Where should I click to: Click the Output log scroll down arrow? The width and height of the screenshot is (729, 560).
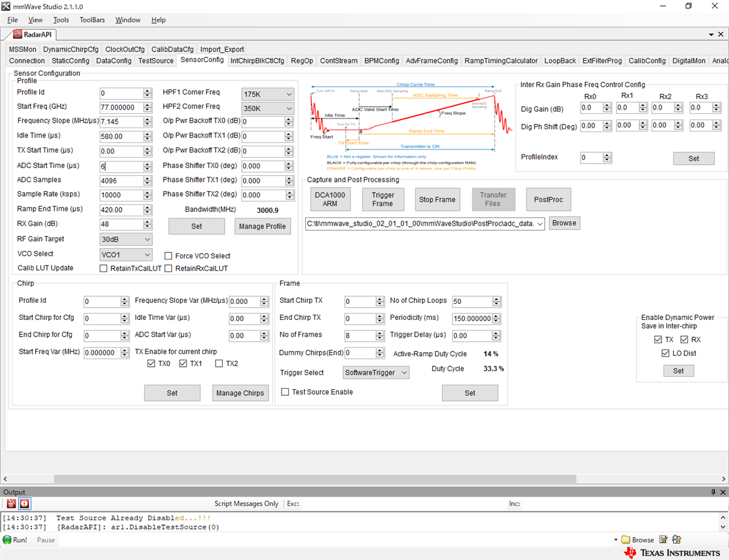point(722,527)
